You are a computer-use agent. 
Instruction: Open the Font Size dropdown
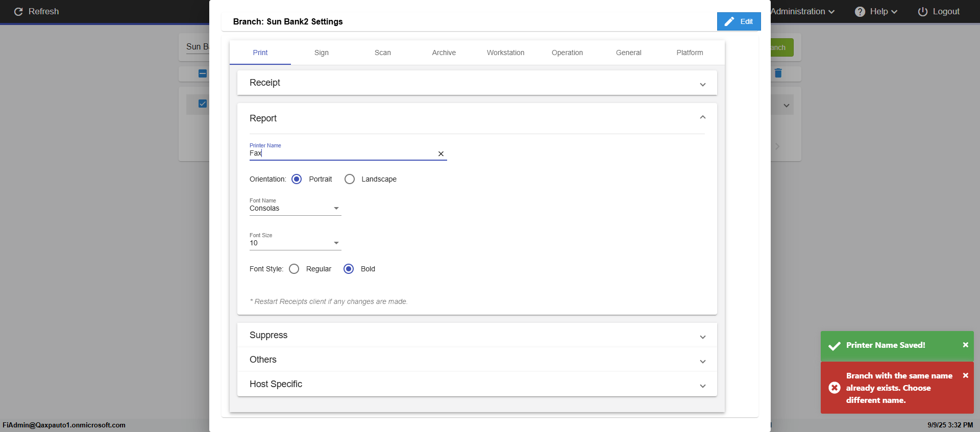(x=295, y=243)
